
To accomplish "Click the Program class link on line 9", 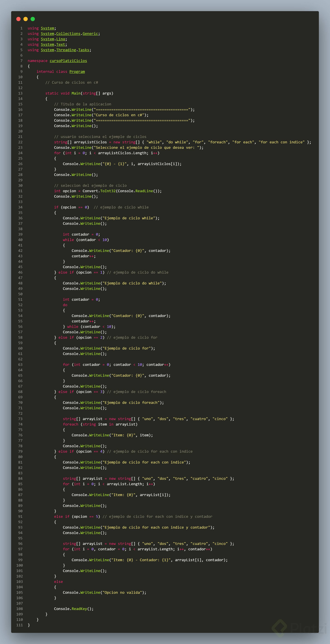I will tap(77, 72).
